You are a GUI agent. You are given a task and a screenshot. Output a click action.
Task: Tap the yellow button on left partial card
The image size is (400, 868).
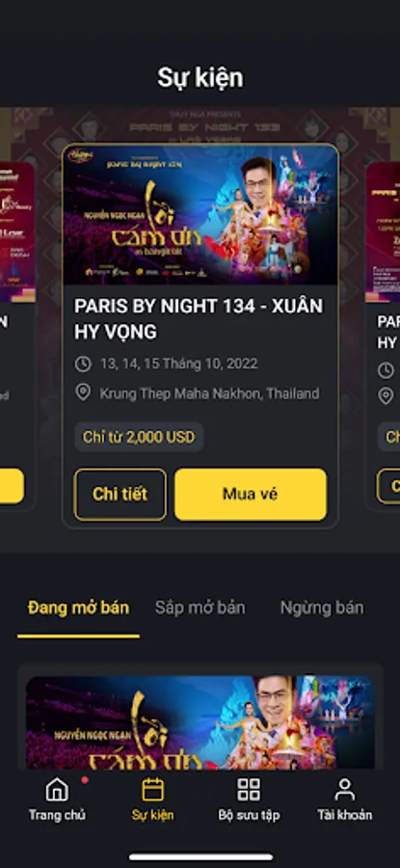[x=12, y=486]
